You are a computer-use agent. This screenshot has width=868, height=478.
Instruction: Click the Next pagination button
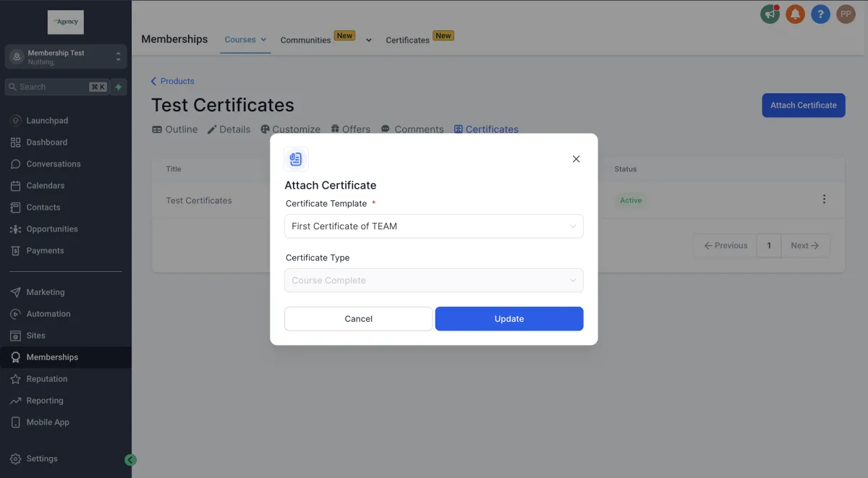pos(805,246)
